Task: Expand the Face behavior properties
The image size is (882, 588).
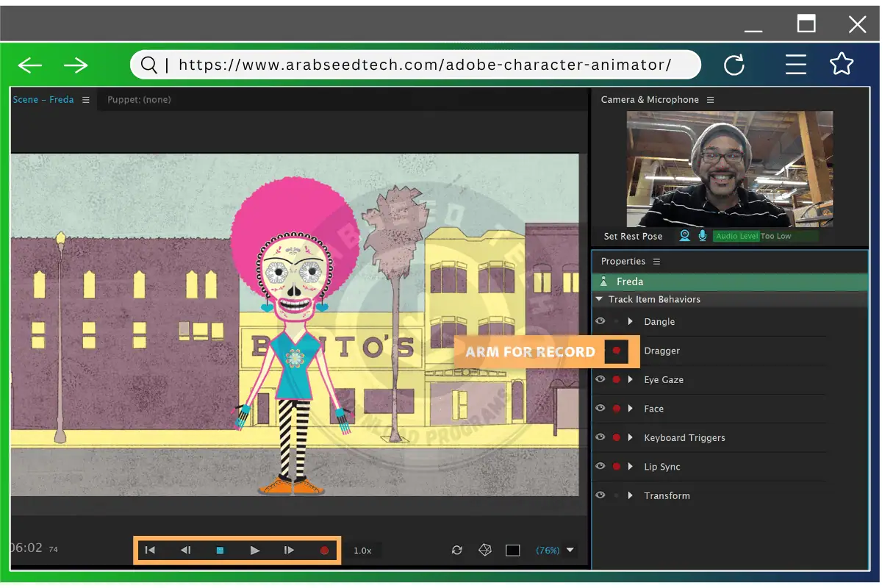Action: [x=631, y=408]
